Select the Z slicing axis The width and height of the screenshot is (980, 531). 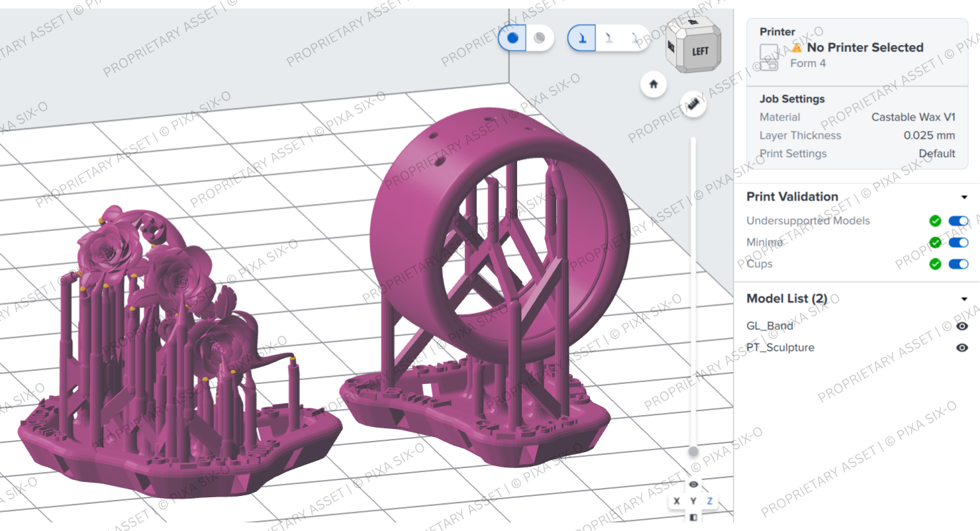(710, 501)
